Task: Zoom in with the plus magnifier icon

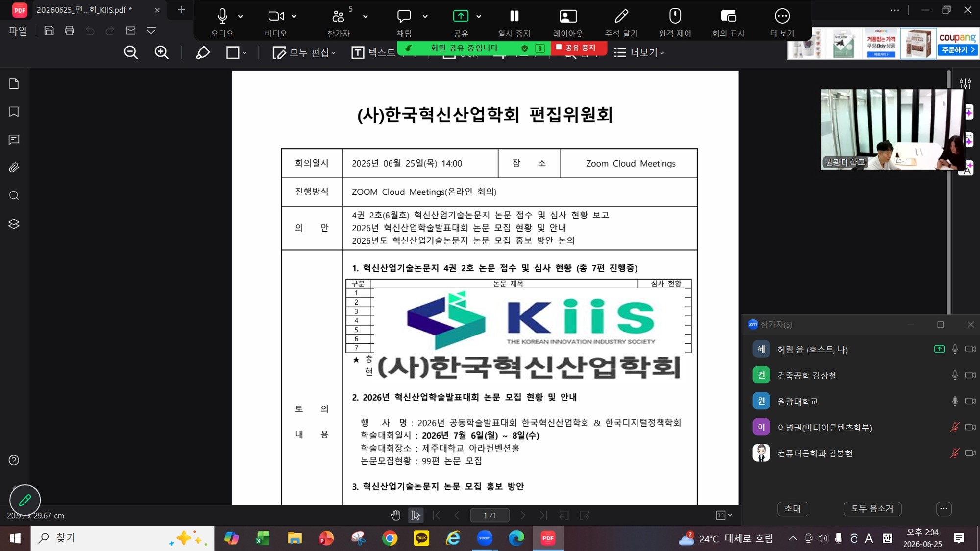Action: coord(162,52)
